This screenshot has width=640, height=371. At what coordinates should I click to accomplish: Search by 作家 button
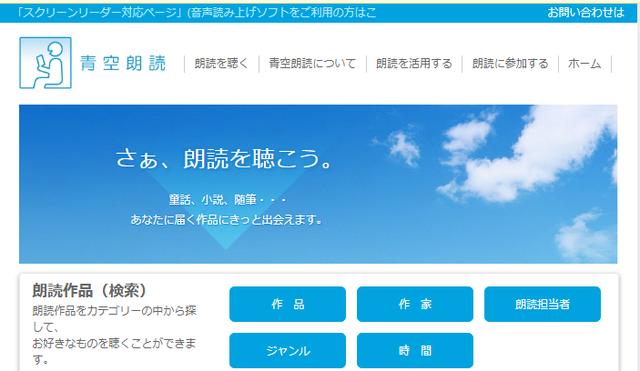pos(415,304)
